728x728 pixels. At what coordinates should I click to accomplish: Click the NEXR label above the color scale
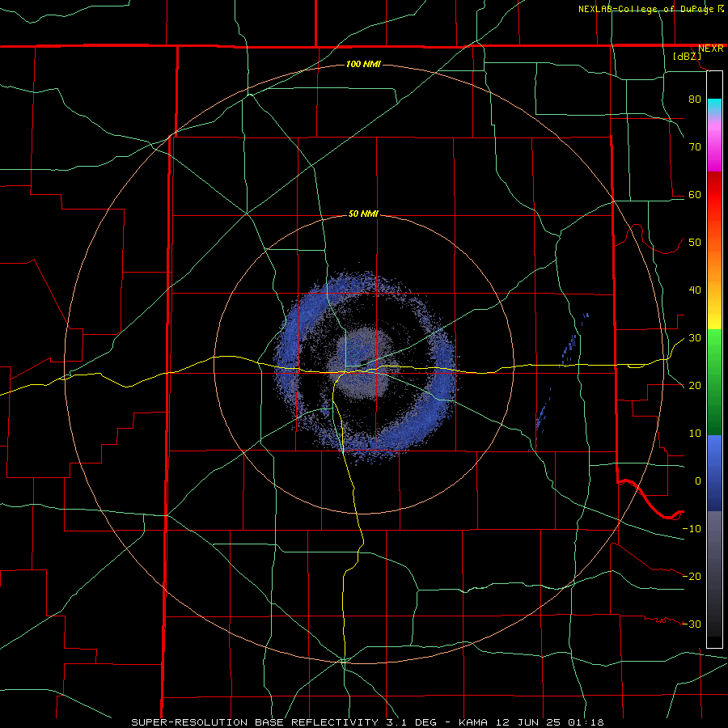tap(710, 49)
